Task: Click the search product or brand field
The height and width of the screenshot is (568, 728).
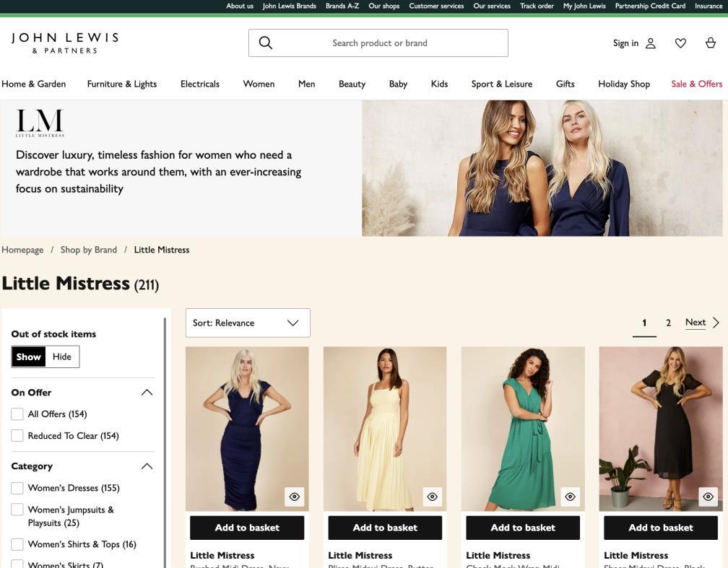Action: tap(378, 43)
